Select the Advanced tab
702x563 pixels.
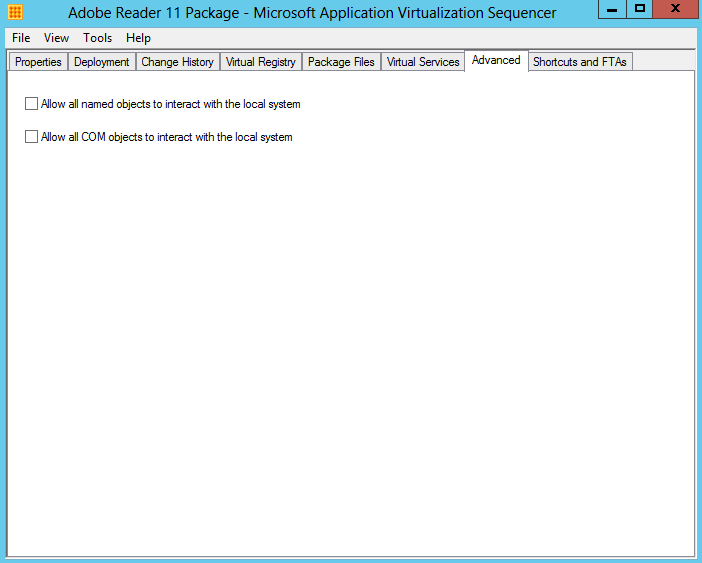496,60
